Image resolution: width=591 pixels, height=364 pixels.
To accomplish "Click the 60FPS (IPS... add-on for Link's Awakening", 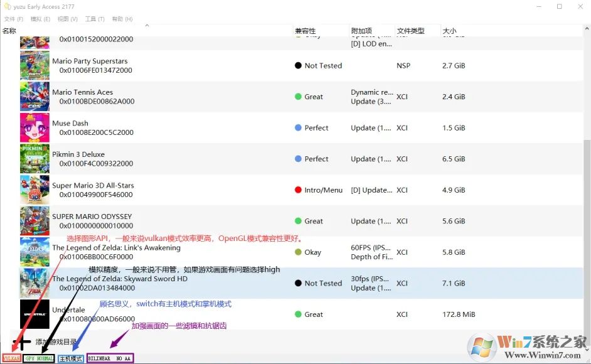I will pos(371,247).
